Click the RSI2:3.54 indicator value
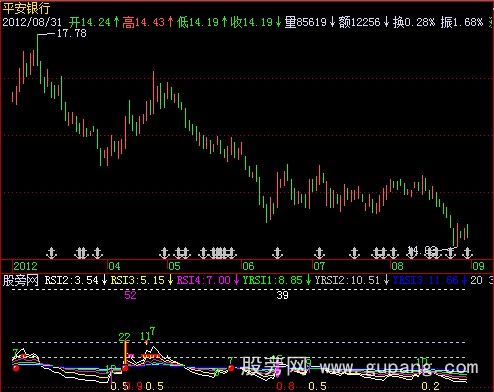The width and height of the screenshot is (494, 392). pyautogui.click(x=72, y=280)
